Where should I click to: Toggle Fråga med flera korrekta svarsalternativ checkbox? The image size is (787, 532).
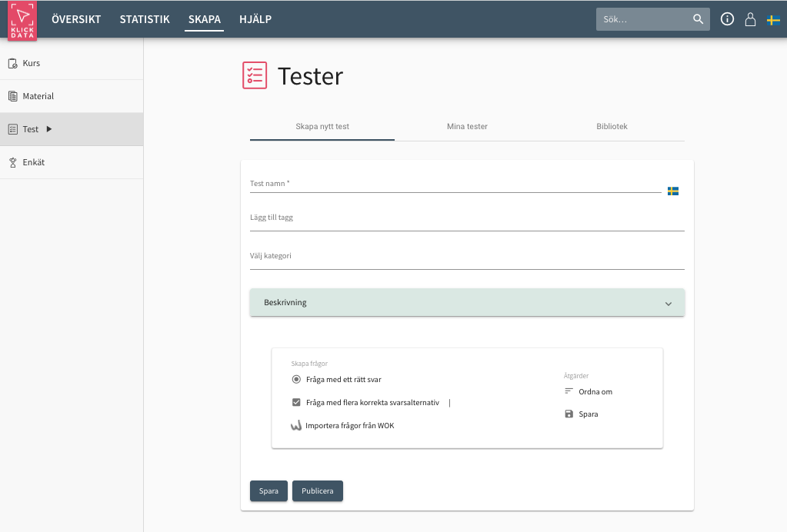(x=297, y=402)
